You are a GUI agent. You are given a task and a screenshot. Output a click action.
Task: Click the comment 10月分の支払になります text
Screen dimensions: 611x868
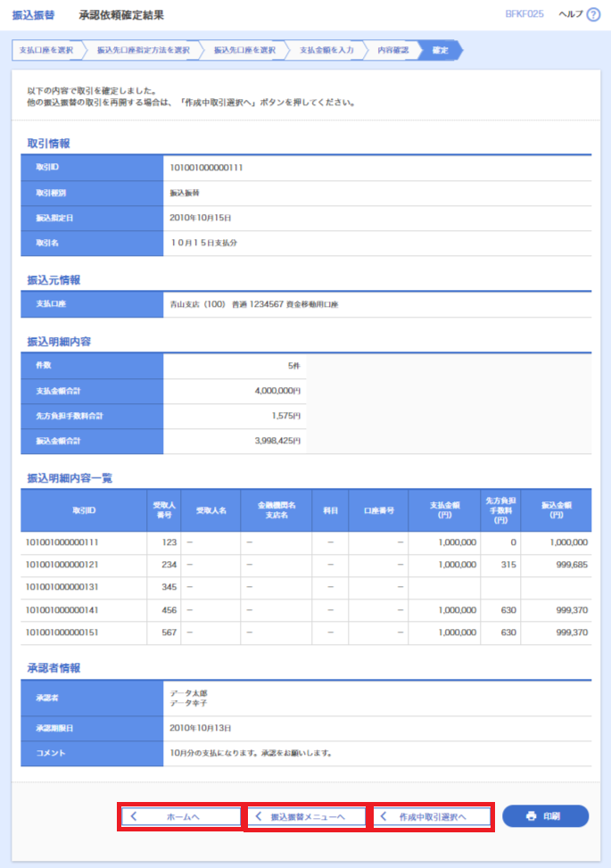[x=251, y=753]
